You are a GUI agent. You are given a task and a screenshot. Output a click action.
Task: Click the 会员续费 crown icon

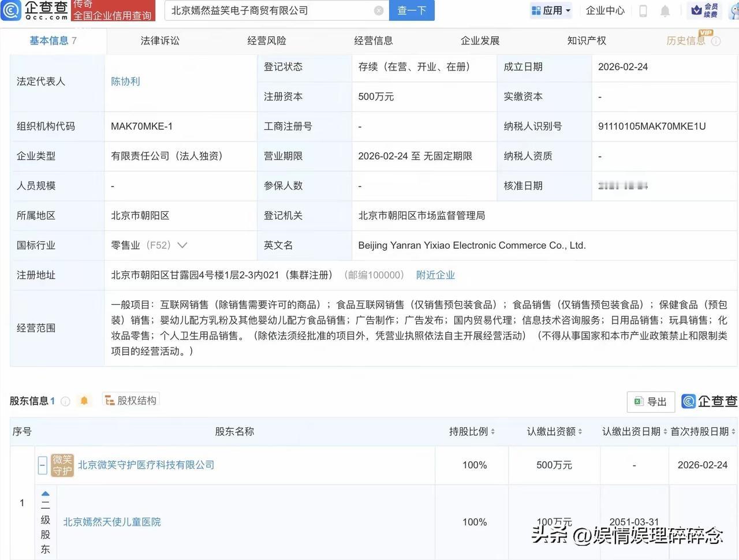[x=704, y=10]
